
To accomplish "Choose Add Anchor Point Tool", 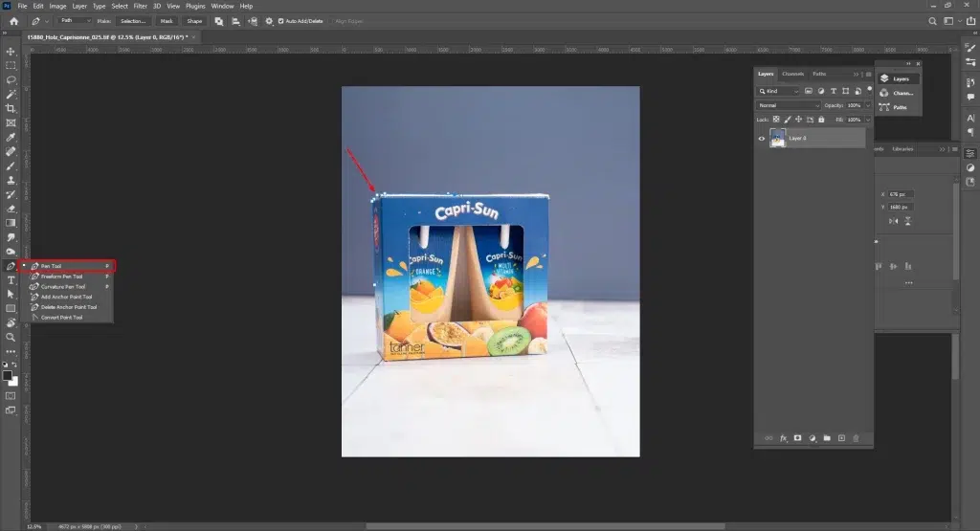I will (66, 297).
